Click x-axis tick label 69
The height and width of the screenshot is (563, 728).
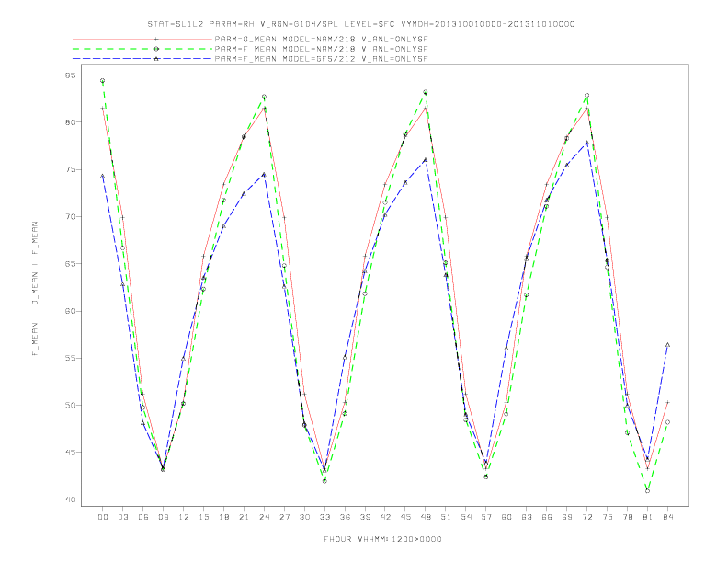click(567, 517)
